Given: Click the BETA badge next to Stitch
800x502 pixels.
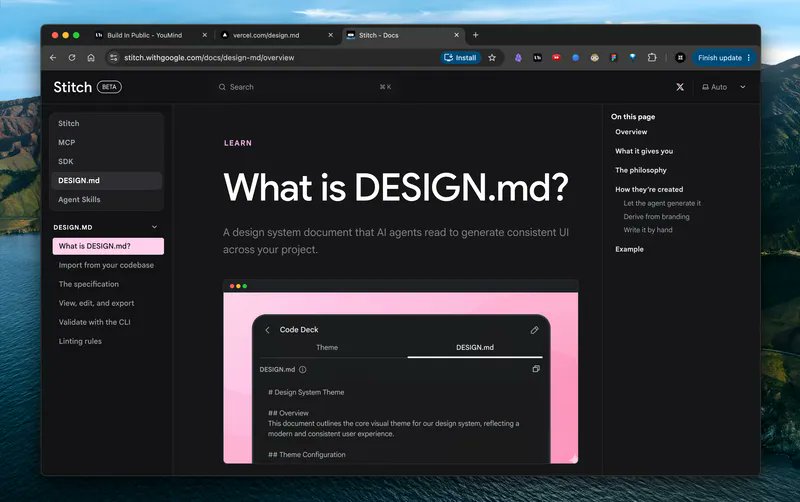Looking at the screenshot, I should tap(109, 87).
